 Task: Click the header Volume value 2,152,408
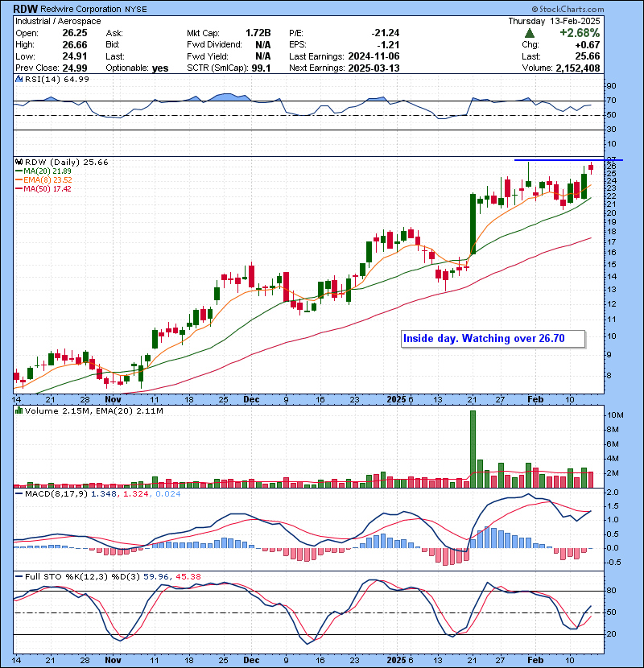click(577, 68)
